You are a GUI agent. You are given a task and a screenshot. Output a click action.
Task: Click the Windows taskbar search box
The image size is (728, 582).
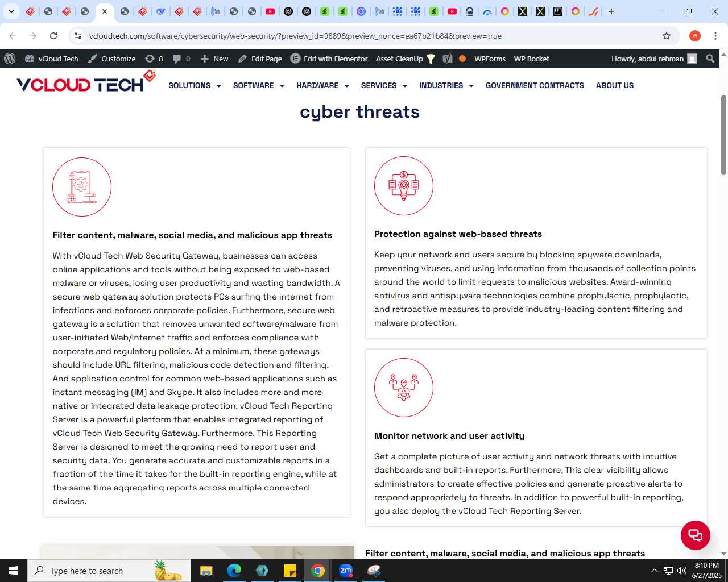(x=109, y=571)
